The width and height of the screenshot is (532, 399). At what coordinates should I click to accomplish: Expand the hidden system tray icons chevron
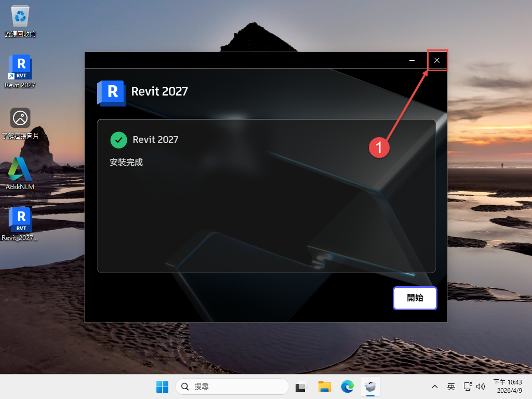coord(434,387)
